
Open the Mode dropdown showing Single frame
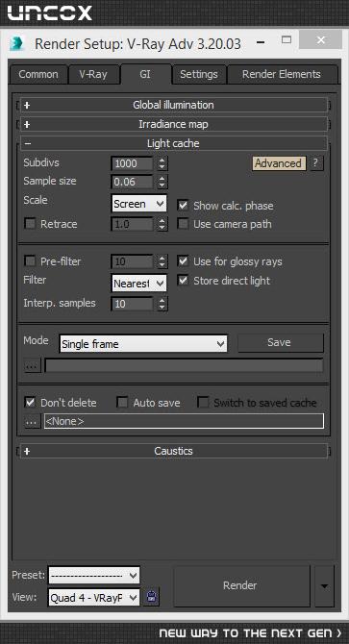(143, 344)
